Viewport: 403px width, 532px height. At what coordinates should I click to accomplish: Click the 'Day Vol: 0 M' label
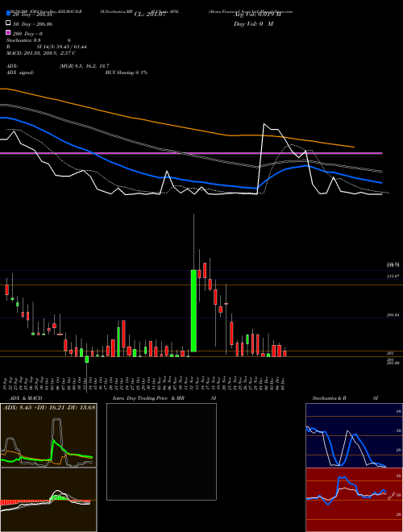click(x=253, y=23)
